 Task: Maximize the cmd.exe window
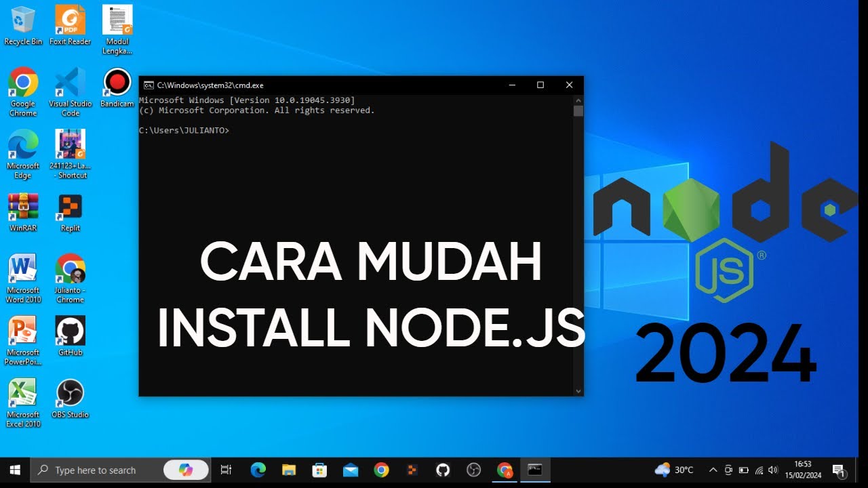(x=540, y=85)
